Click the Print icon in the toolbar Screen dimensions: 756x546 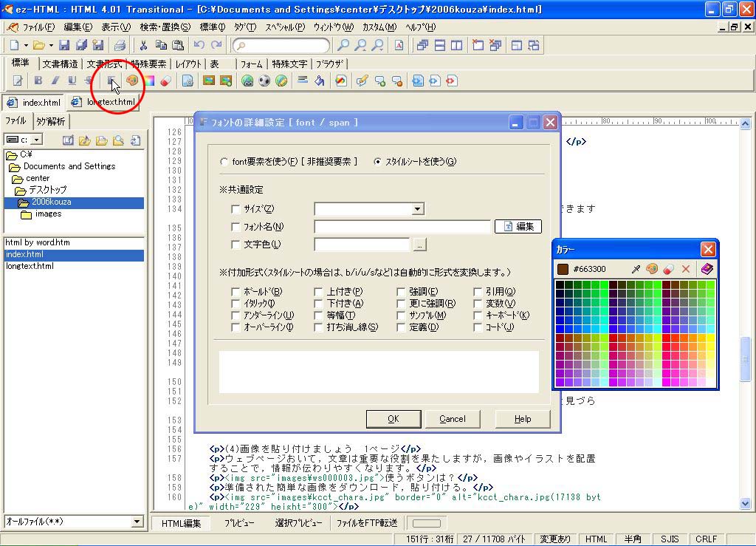120,45
